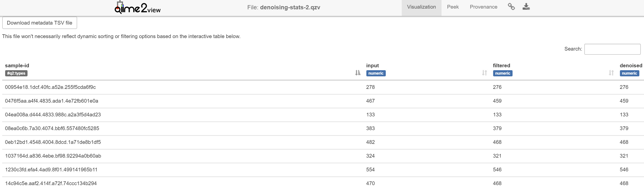Click Download metadata TSV file button
Viewport: 644px width, 190px height.
point(40,23)
